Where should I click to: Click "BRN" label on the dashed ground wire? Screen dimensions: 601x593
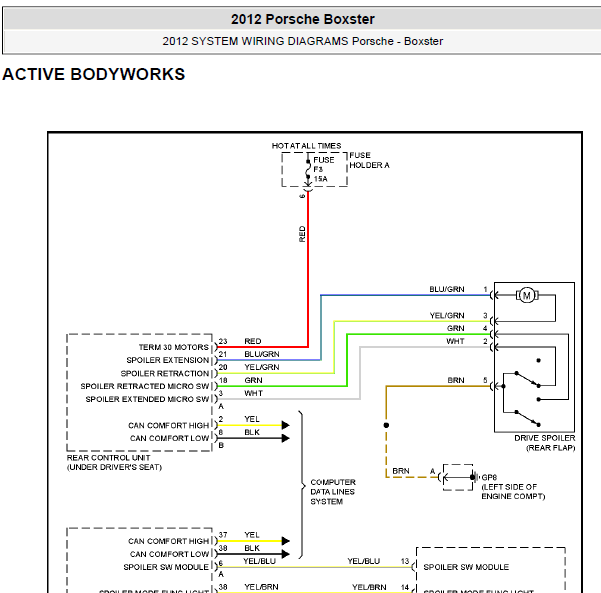[x=401, y=471]
